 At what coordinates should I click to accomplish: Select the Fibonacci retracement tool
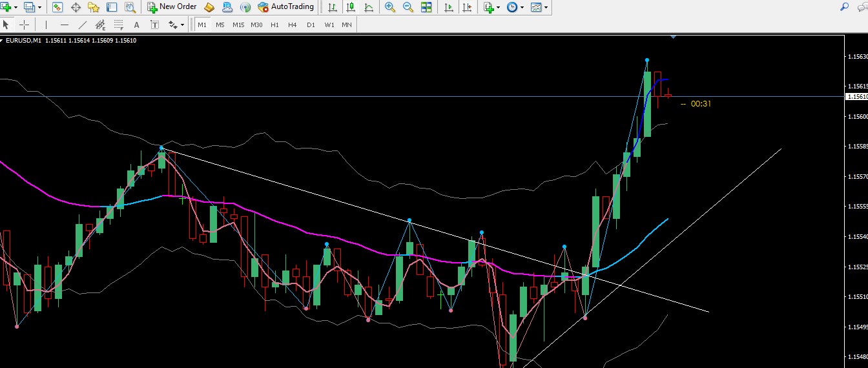pos(118,25)
